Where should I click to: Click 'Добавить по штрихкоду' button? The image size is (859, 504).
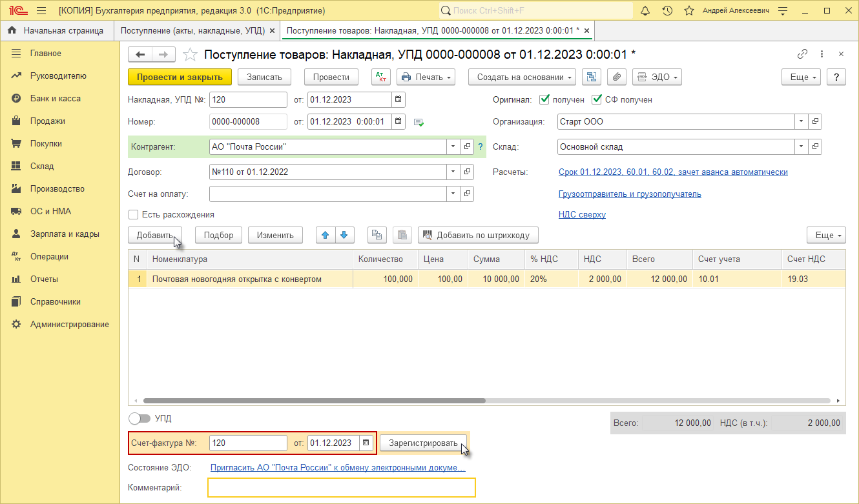click(x=478, y=235)
